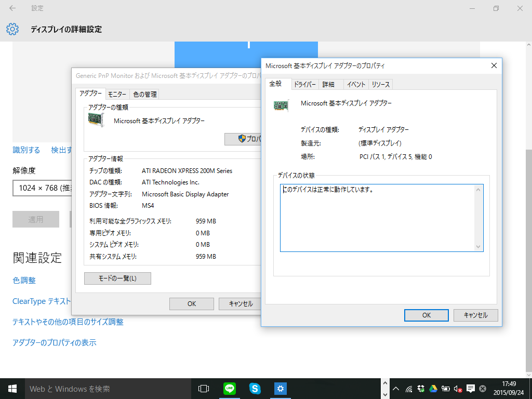The width and height of the screenshot is (532, 399).
Task: Click the ATI Technologies Inc. text
Action: (x=170, y=182)
